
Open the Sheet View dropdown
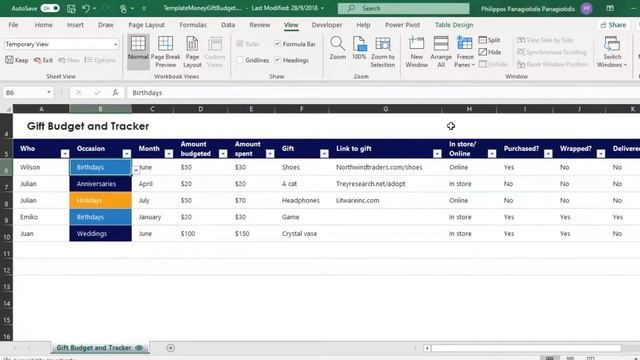(x=116, y=44)
